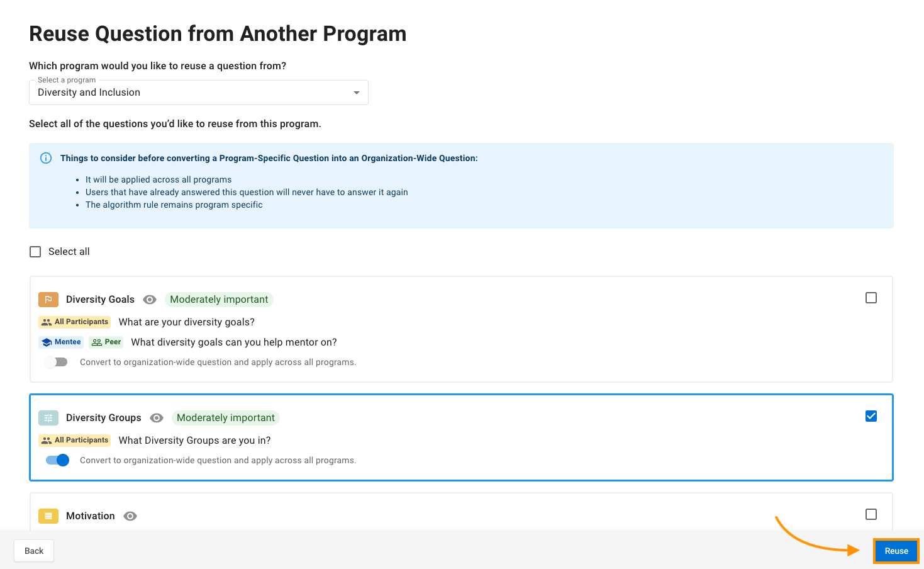This screenshot has width=924, height=569.
Task: Open the Select a program dropdown
Action: pos(198,93)
